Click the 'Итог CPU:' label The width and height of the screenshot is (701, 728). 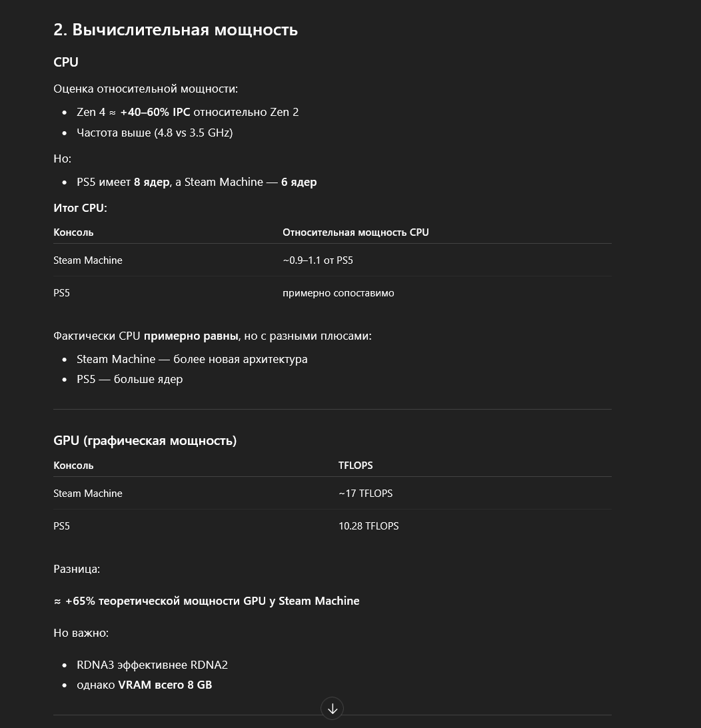[x=81, y=208]
